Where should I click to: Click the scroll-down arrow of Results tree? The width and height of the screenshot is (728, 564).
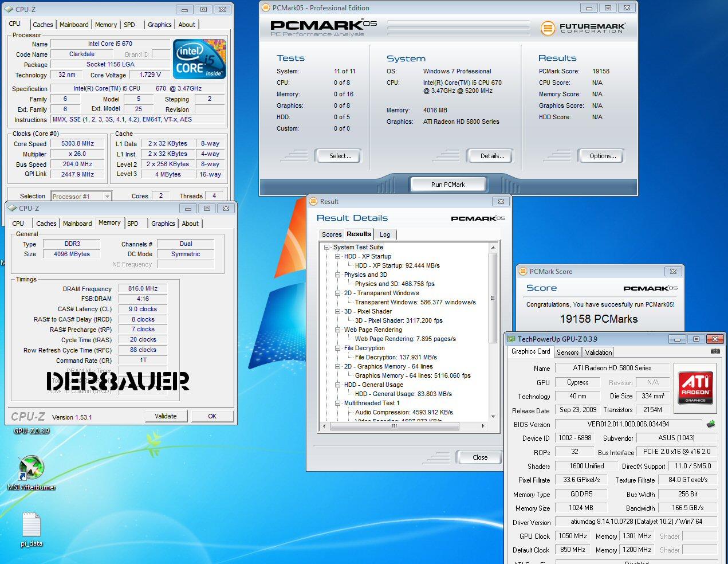493,417
